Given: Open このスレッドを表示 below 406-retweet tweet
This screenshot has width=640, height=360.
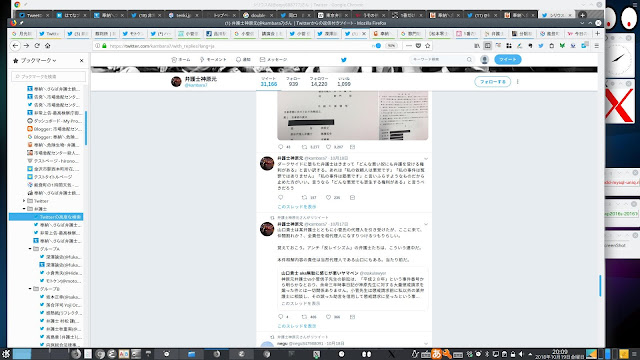Looking at the screenshot, I should (x=297, y=326).
